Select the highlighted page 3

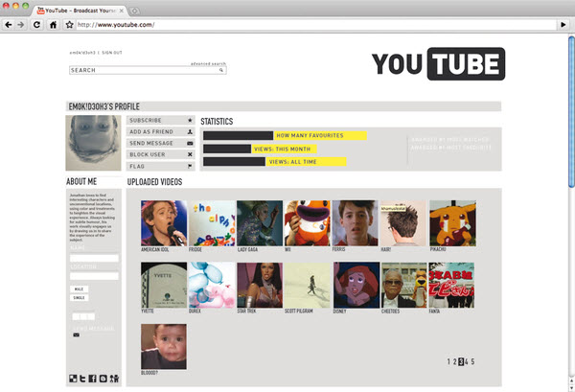(x=461, y=361)
